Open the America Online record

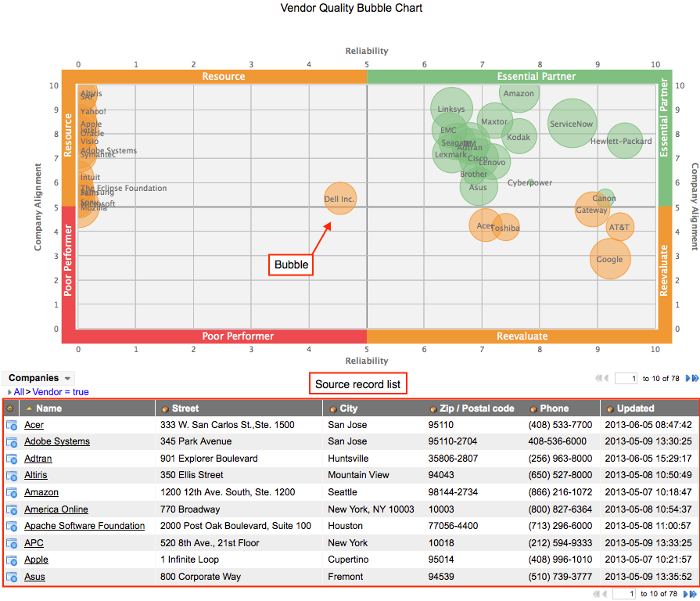coord(56,509)
